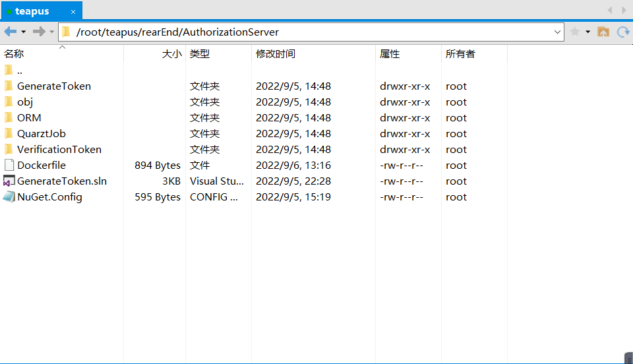
Task: Close the teapus tab
Action: (x=73, y=12)
